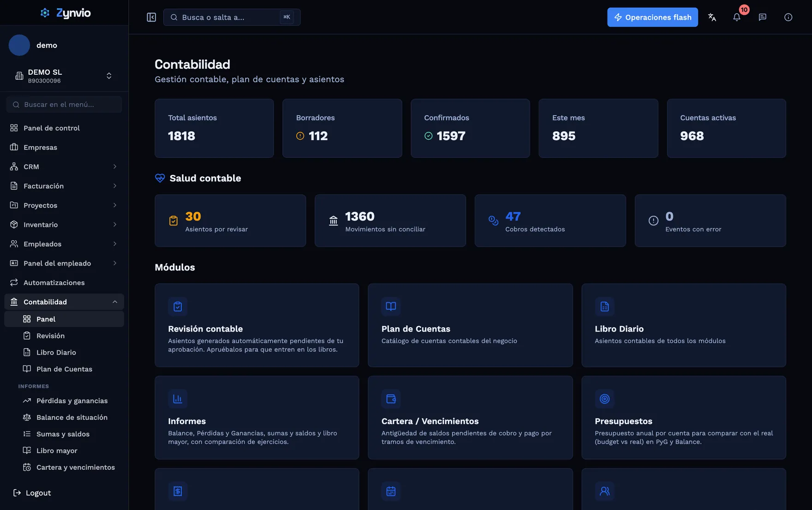Click the coins icon beside Cobros detectados
Screen dimensions: 812x510
494,221
